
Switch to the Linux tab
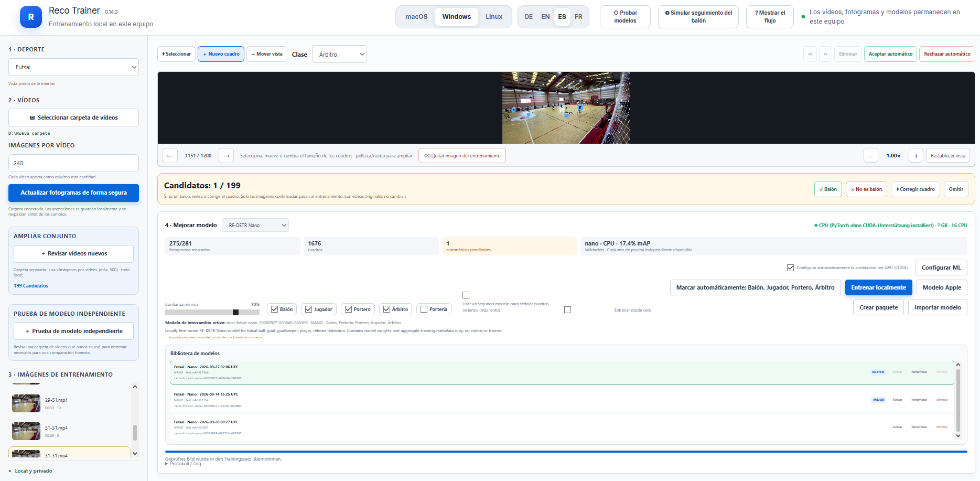pos(493,17)
